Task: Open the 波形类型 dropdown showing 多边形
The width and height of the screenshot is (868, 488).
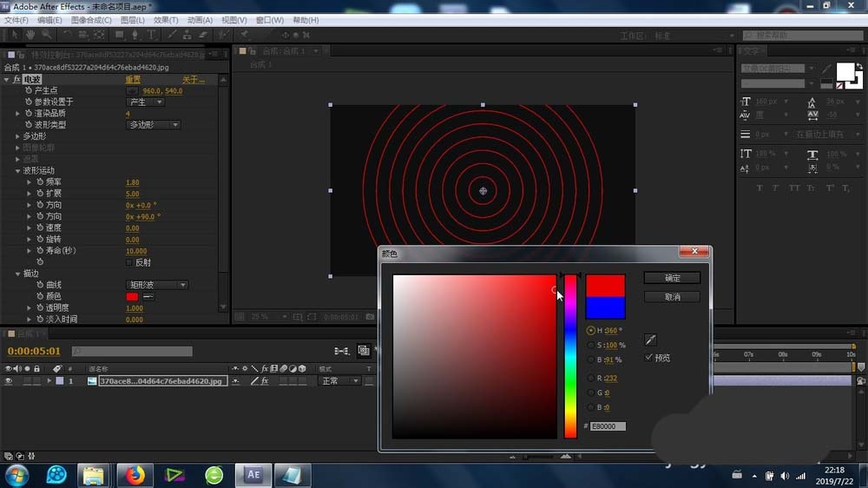Action: (x=154, y=124)
